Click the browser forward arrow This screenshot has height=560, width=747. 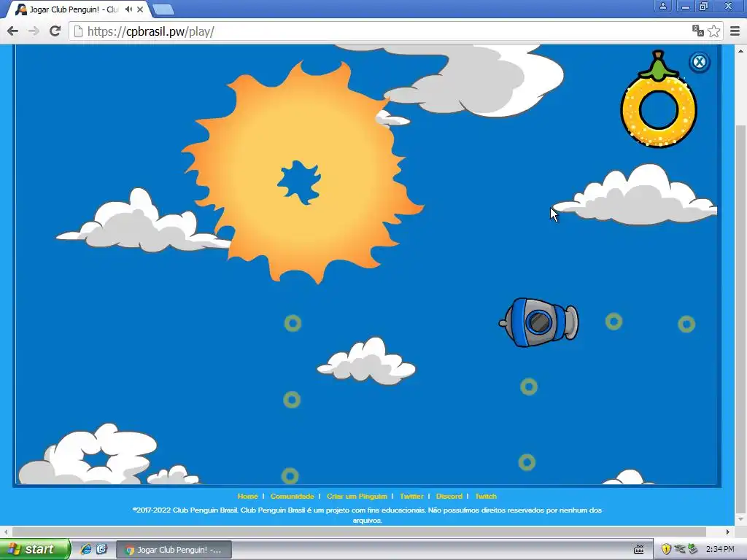click(34, 31)
